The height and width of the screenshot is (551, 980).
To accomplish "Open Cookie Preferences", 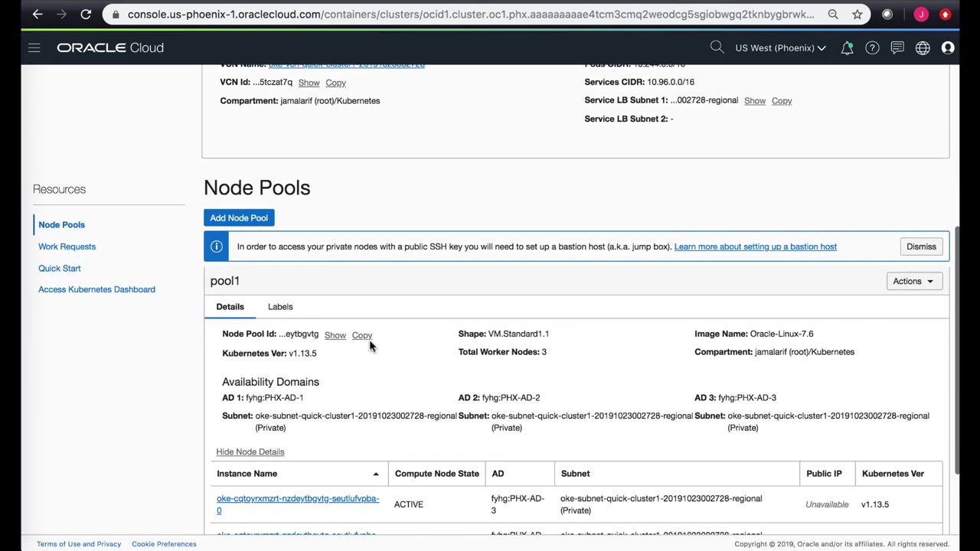I will point(164,544).
